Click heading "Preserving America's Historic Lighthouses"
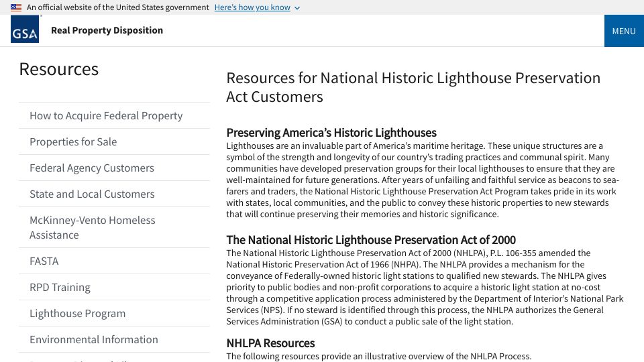Screen dimensions: 644x362 click(331, 133)
